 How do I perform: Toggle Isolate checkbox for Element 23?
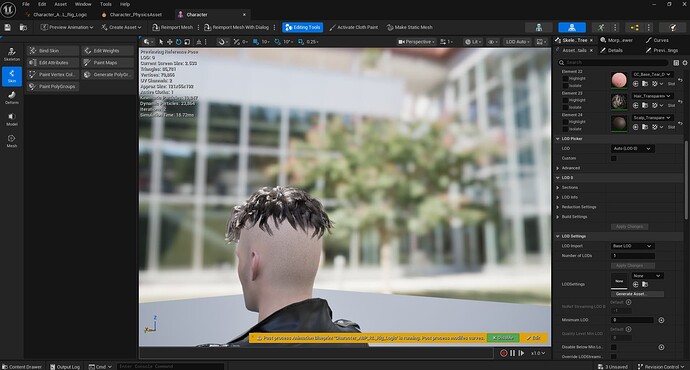pyautogui.click(x=565, y=107)
